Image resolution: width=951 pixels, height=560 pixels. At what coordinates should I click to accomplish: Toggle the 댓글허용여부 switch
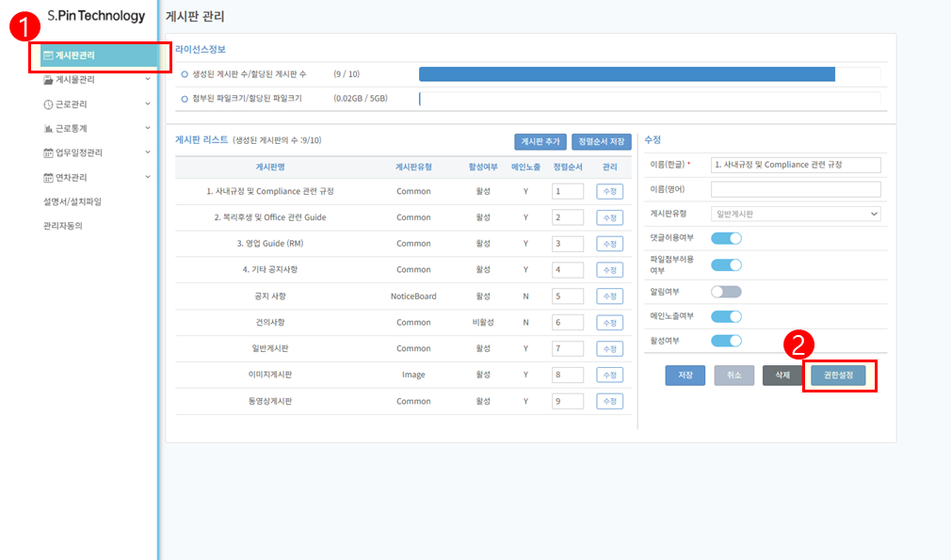pyautogui.click(x=726, y=239)
